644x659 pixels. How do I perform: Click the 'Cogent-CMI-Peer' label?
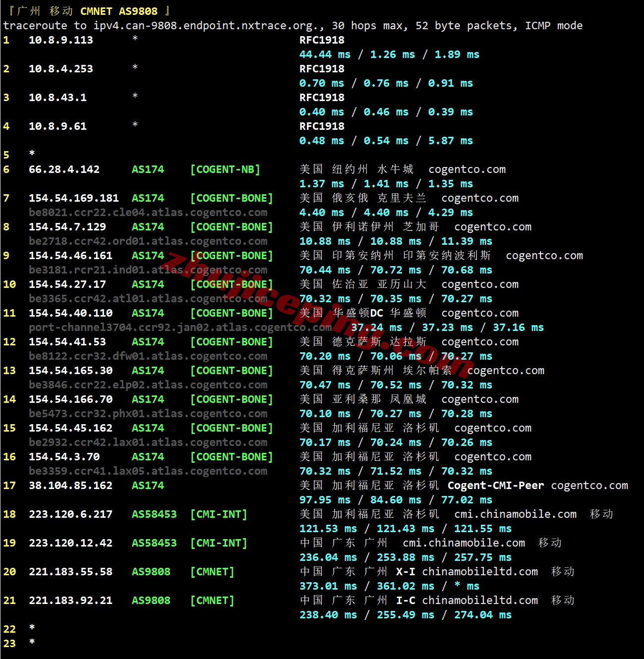496,486
